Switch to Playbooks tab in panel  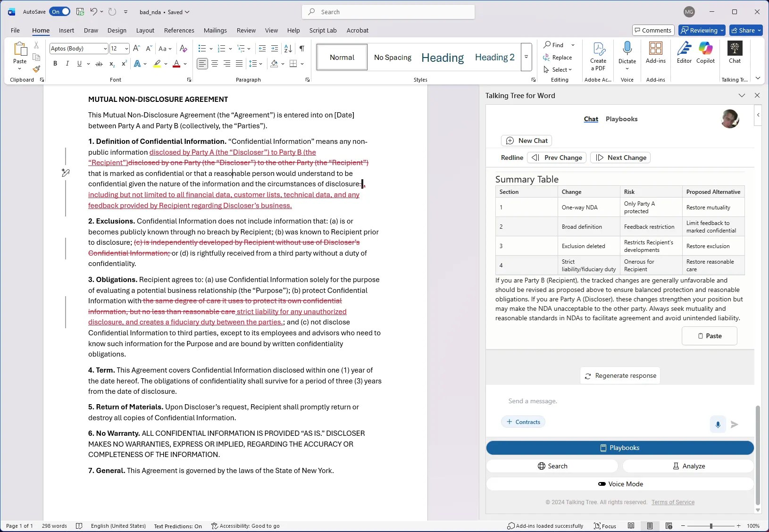tap(621, 119)
